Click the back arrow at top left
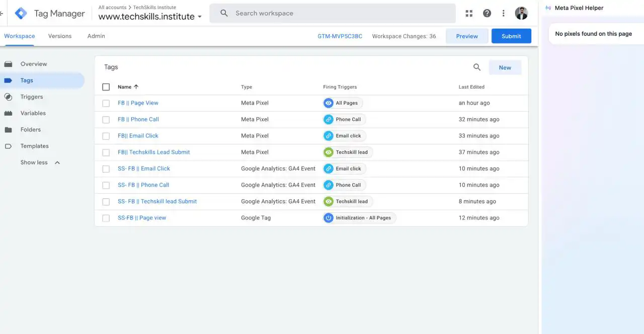This screenshot has height=334, width=644. 2,14
